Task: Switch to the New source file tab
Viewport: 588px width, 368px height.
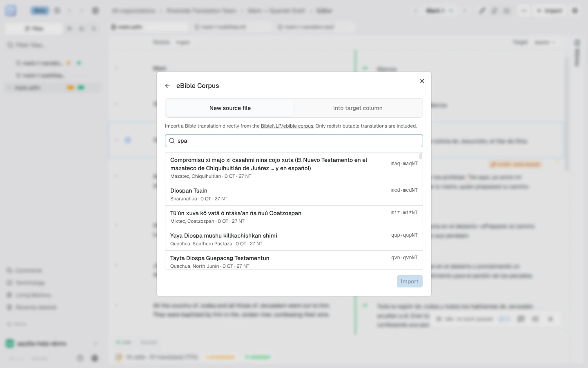Action: [x=230, y=108]
